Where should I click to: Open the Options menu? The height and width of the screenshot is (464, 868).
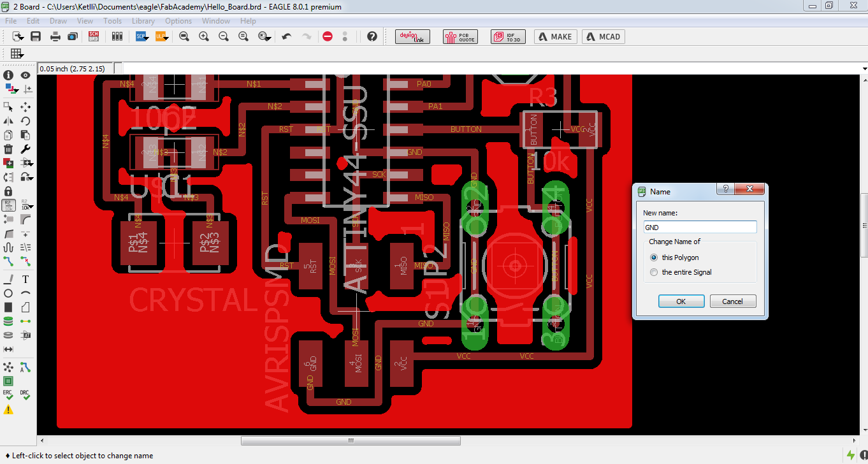(x=178, y=21)
